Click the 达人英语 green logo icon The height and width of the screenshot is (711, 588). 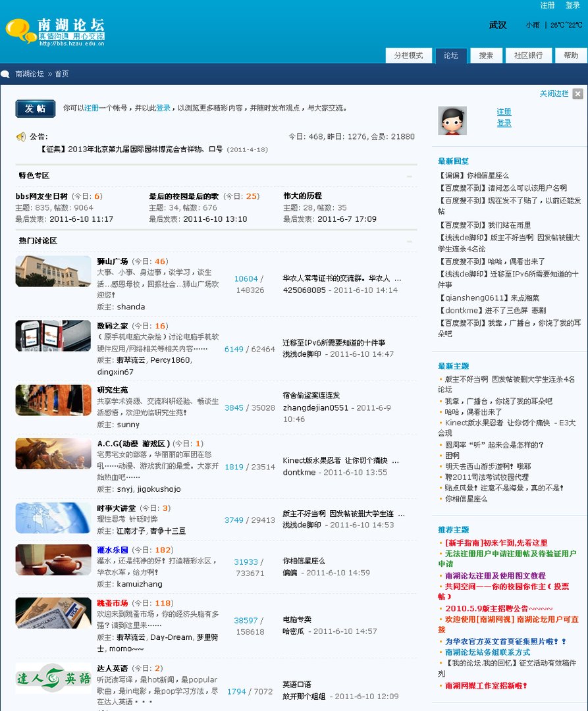click(x=53, y=679)
